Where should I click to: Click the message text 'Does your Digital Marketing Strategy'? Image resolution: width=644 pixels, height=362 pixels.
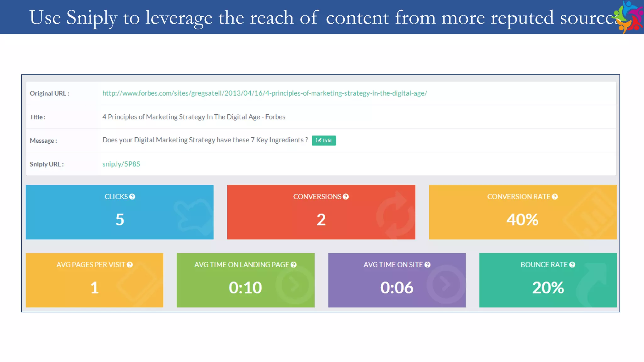click(159, 140)
